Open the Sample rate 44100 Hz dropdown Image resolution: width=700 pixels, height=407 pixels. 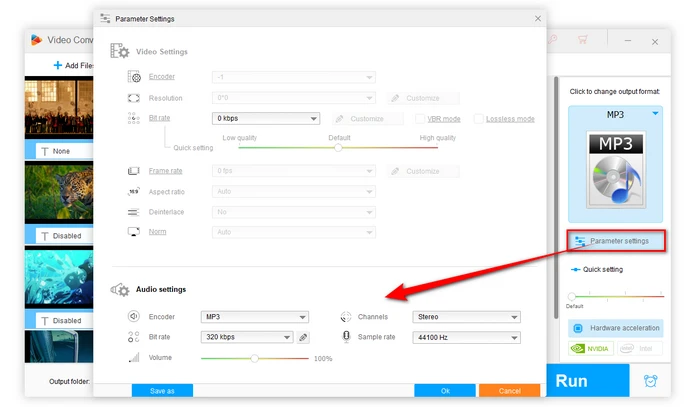[x=467, y=337]
